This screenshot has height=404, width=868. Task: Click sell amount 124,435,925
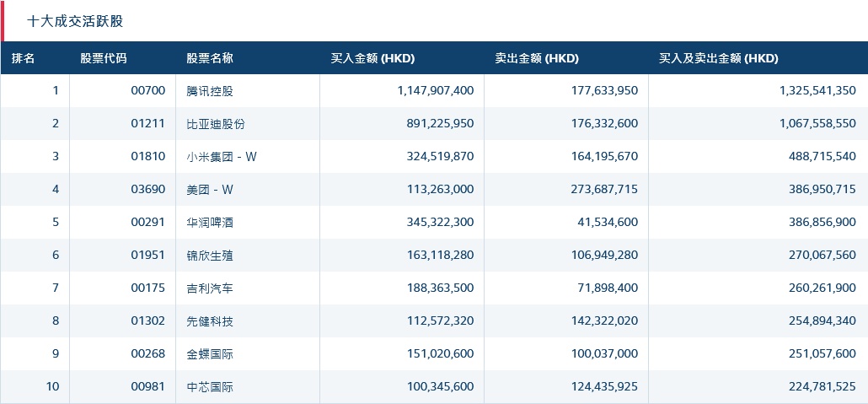click(x=604, y=387)
